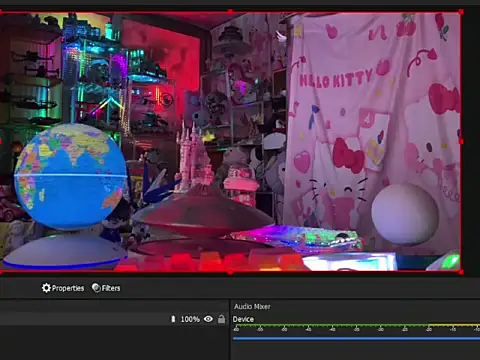
Task: Toggle the source lock icon
Action: pyautogui.click(x=221, y=319)
